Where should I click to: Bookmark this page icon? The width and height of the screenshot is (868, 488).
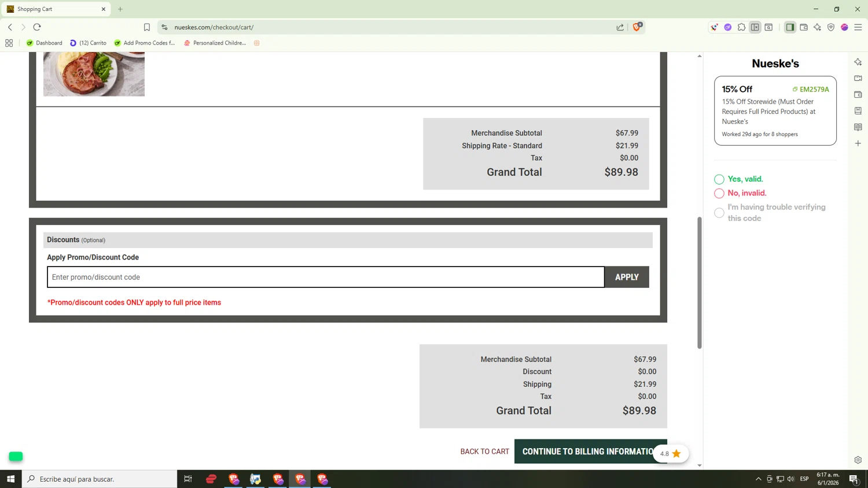(x=147, y=27)
